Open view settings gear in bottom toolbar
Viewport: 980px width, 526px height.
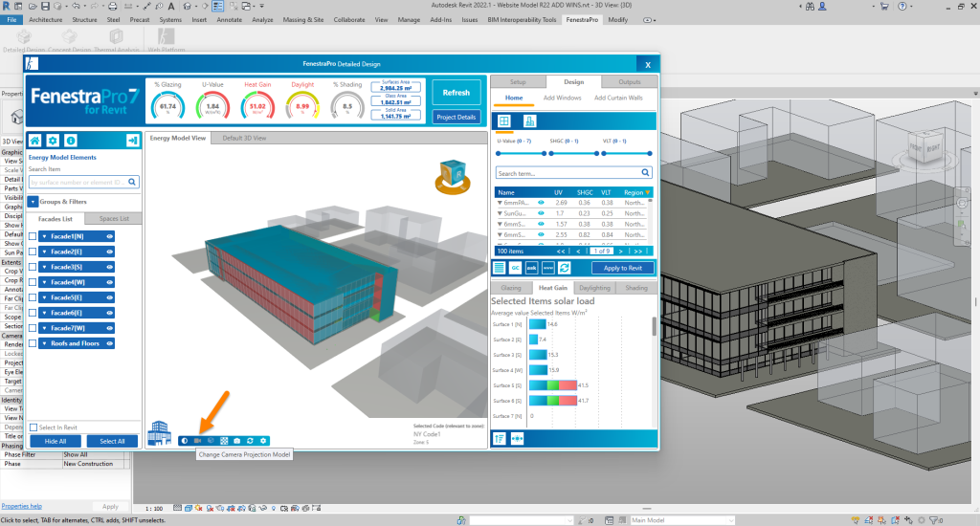coord(263,441)
